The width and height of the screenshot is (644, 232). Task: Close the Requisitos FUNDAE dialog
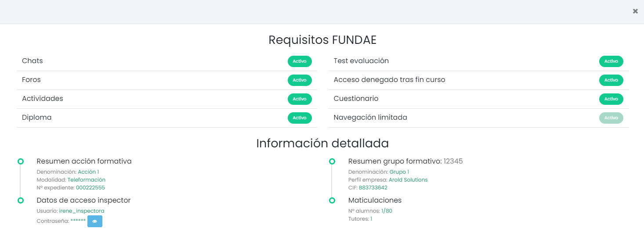635,11
